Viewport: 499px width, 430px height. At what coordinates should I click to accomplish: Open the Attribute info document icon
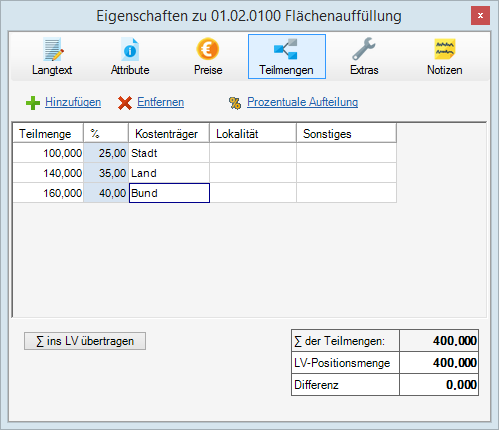[x=130, y=50]
